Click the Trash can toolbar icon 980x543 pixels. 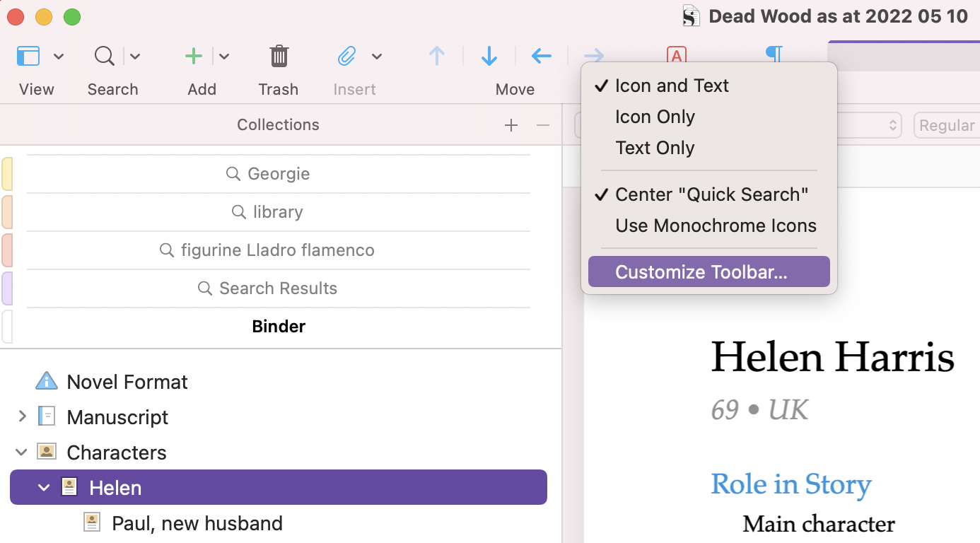[x=279, y=56]
